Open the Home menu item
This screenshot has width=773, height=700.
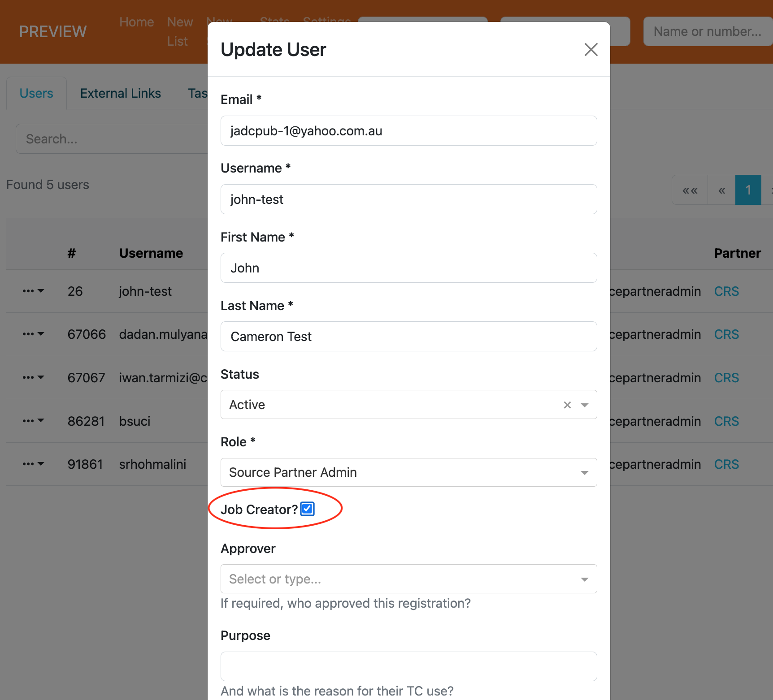[x=136, y=22]
